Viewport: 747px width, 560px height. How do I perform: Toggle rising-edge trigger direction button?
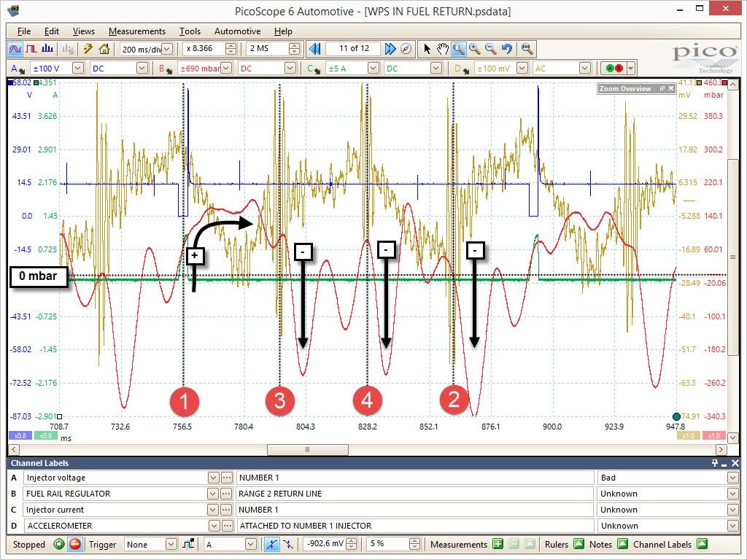tap(271, 544)
